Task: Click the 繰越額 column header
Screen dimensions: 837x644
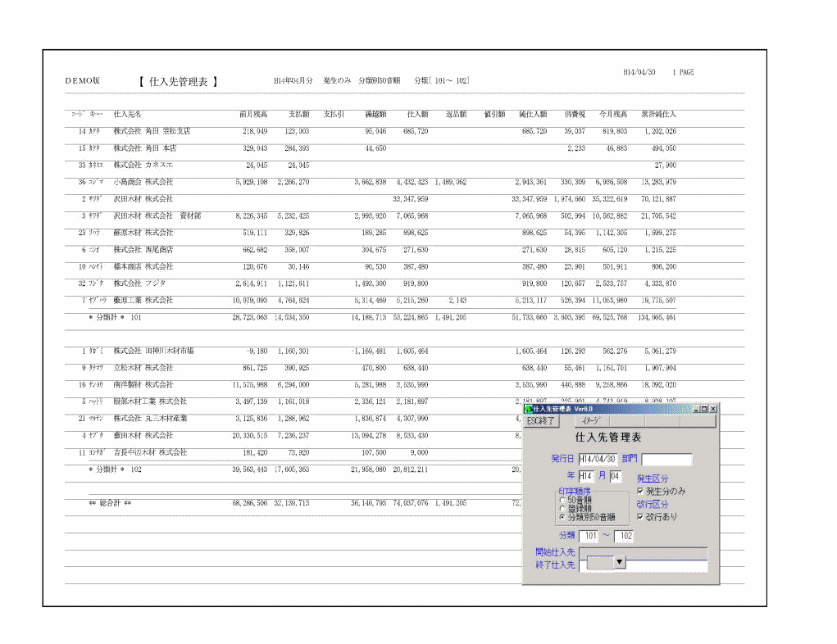Action: pyautogui.click(x=375, y=114)
